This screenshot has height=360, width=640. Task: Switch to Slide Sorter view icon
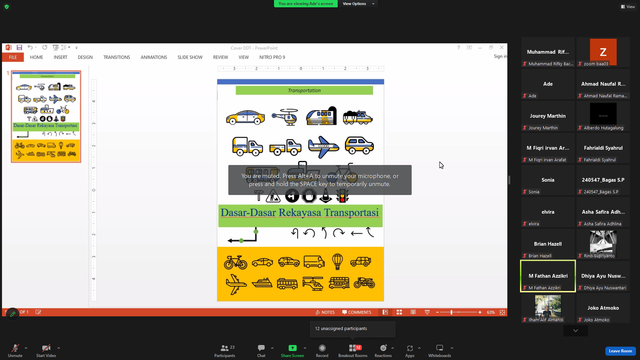click(x=399, y=312)
